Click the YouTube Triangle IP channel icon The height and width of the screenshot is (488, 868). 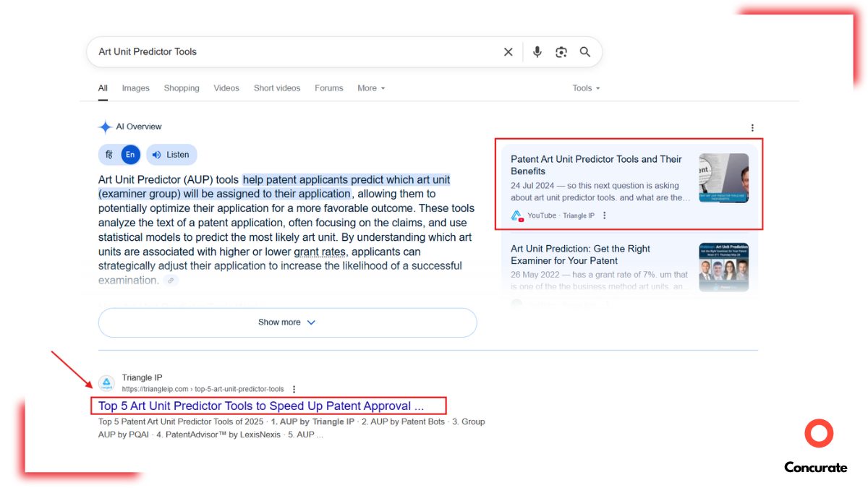517,215
